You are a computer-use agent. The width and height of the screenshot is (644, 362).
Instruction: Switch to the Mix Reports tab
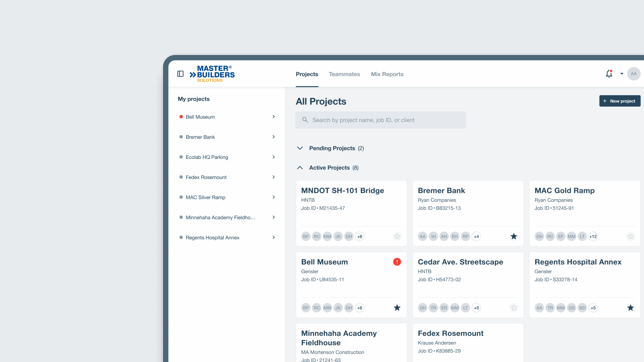pyautogui.click(x=387, y=74)
